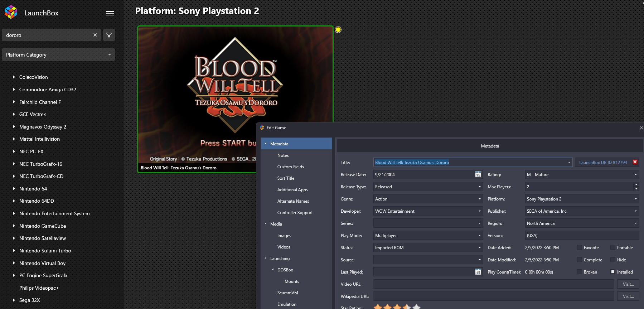Image resolution: width=644 pixels, height=309 pixels.
Task: Toggle the Complete checkbox
Action: coord(580,260)
